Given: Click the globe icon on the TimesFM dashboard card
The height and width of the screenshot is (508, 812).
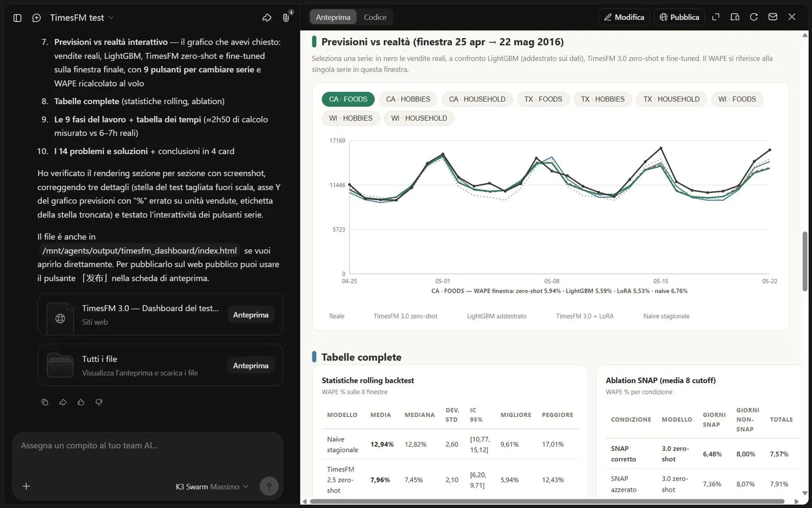Looking at the screenshot, I should click(x=60, y=319).
